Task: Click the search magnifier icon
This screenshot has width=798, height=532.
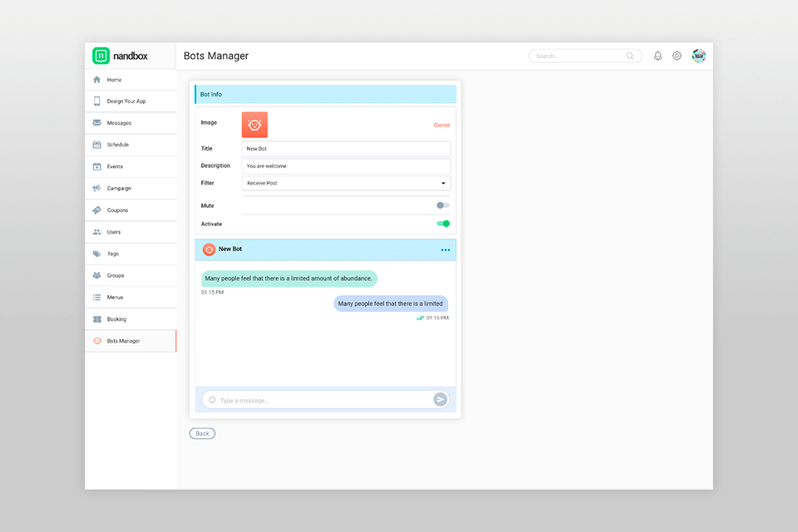Action: [x=630, y=56]
